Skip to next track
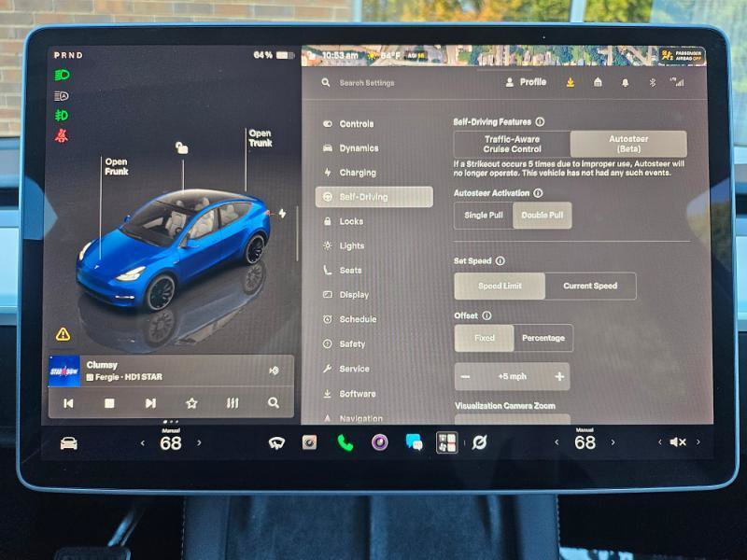Viewport: 747px width, 560px height. pos(150,403)
